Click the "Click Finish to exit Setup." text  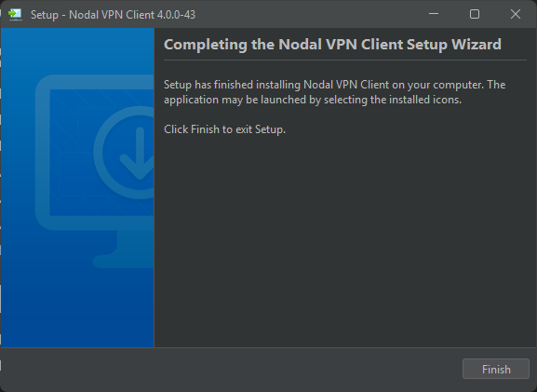point(224,129)
